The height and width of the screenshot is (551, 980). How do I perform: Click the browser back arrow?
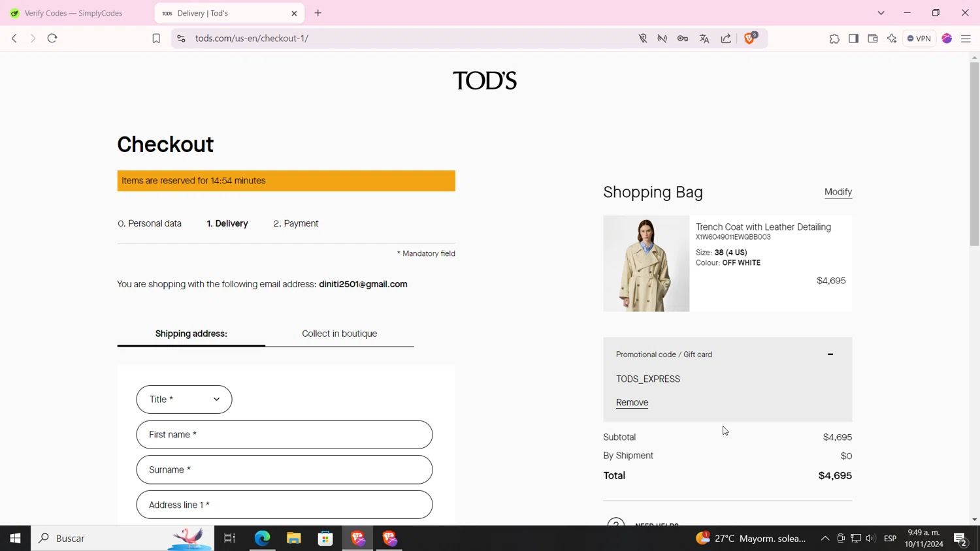point(14,39)
